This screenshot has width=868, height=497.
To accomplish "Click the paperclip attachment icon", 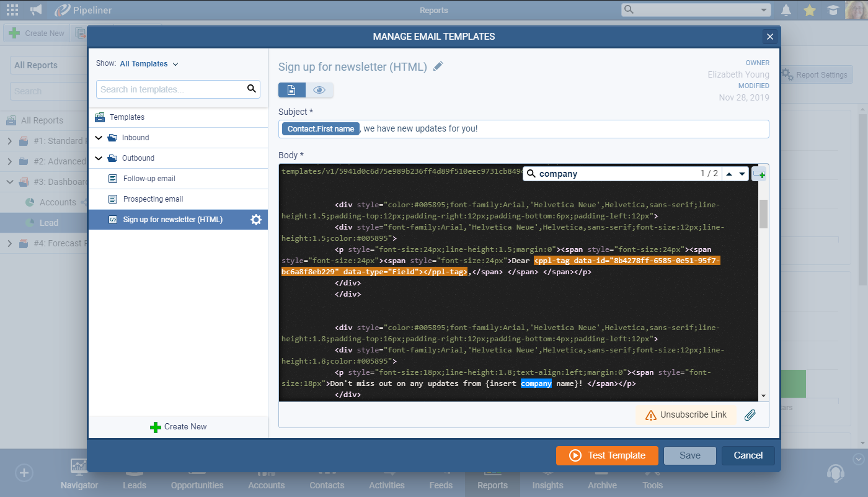I will [x=750, y=415].
